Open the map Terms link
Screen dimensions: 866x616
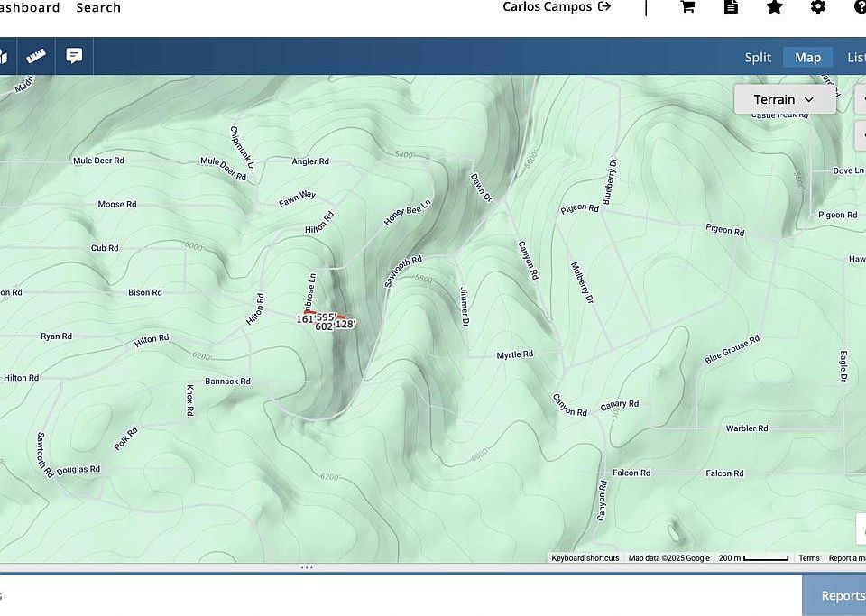[x=809, y=558]
